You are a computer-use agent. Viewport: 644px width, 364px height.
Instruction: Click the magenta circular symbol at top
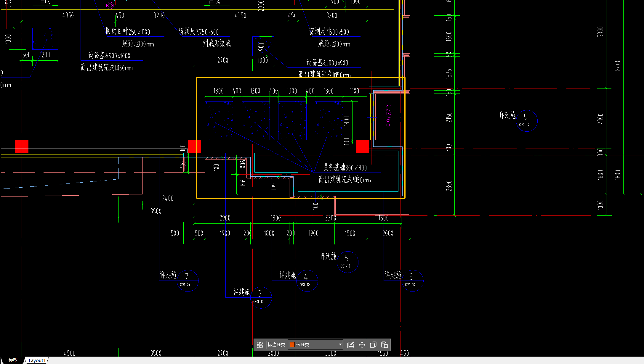[x=110, y=5]
